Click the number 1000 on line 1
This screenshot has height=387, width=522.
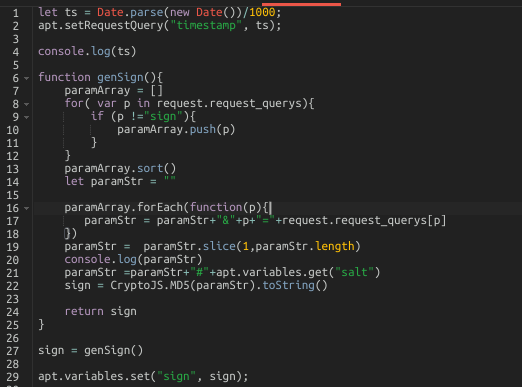262,12
